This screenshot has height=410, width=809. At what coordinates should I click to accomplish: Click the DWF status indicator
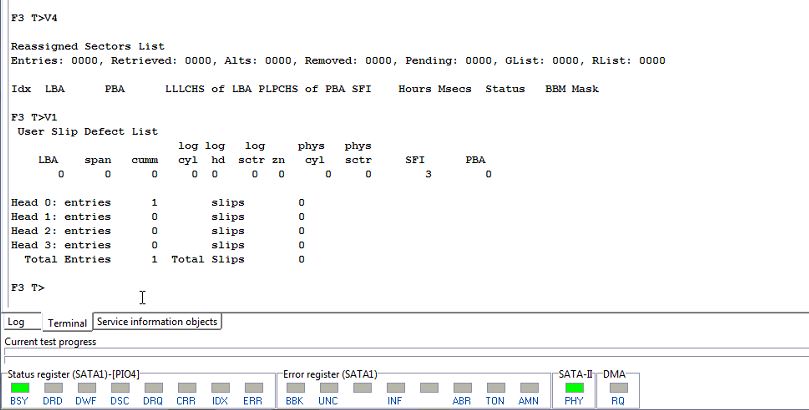point(87,388)
